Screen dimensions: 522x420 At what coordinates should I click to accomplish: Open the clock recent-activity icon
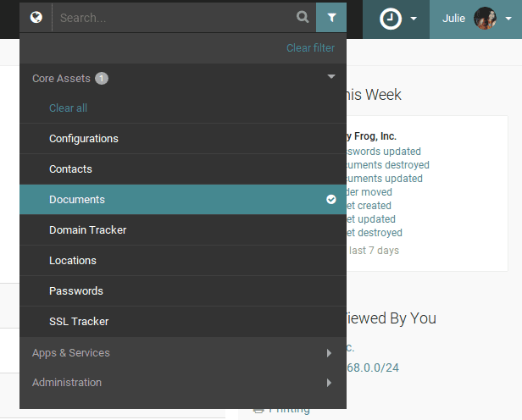pyautogui.click(x=391, y=19)
